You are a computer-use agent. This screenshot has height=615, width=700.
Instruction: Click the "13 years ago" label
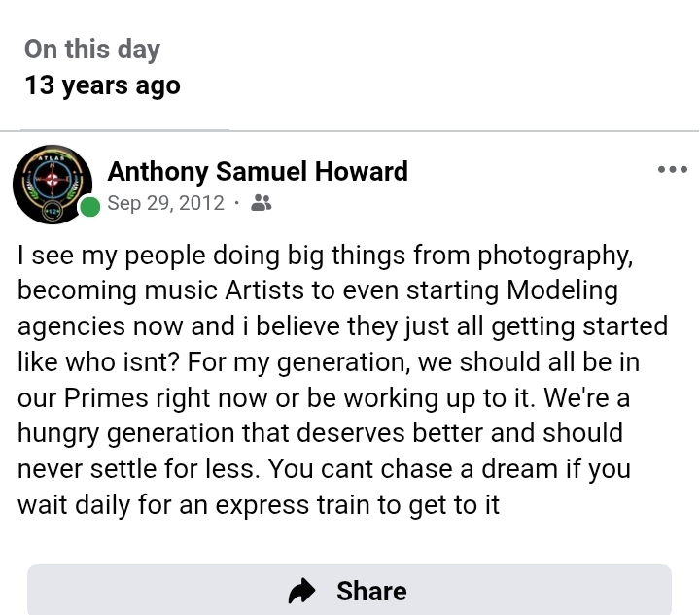[x=102, y=85]
